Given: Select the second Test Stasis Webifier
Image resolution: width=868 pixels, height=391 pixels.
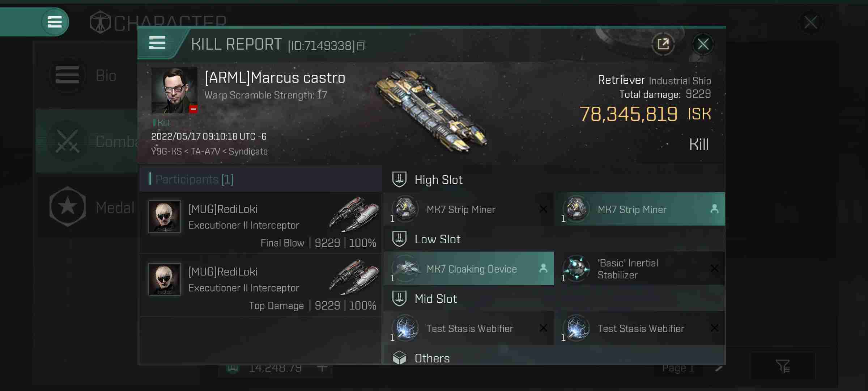Looking at the screenshot, I should [x=640, y=328].
